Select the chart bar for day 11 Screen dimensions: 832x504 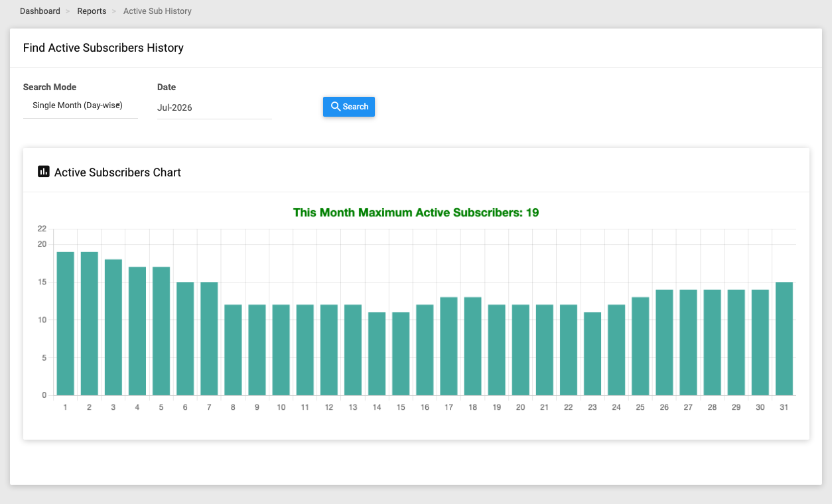tap(305, 350)
